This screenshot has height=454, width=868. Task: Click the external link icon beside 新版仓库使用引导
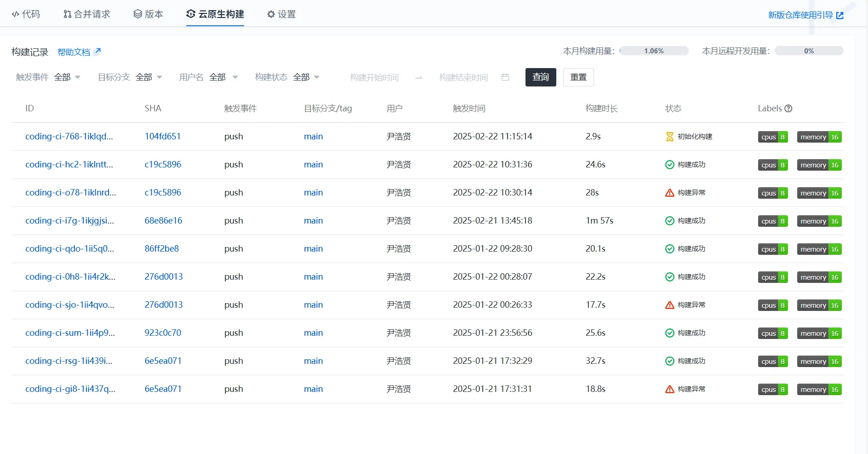(840, 15)
